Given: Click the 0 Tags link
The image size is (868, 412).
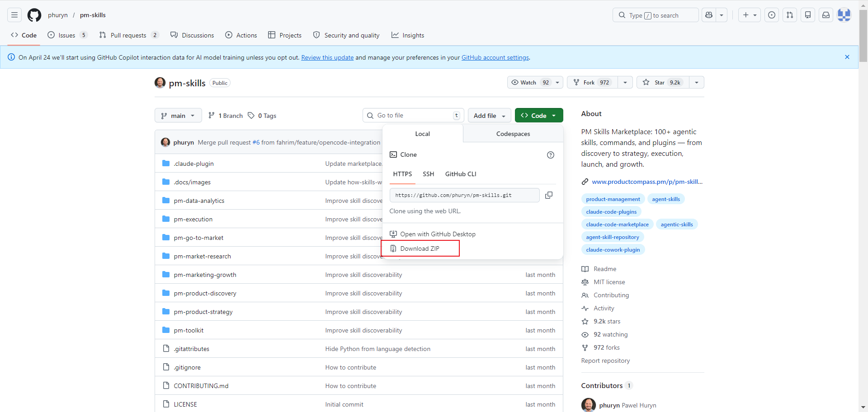Looking at the screenshot, I should [262, 116].
